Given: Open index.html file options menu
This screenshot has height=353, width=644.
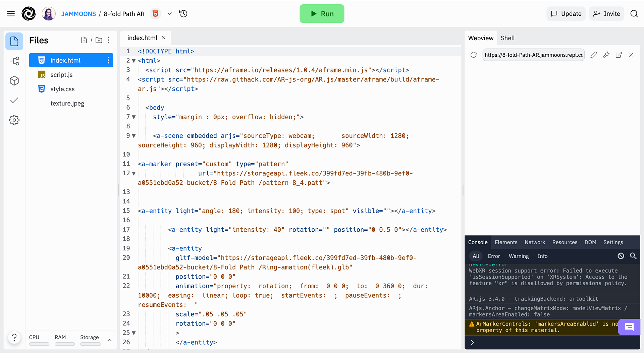Looking at the screenshot, I should (x=109, y=60).
